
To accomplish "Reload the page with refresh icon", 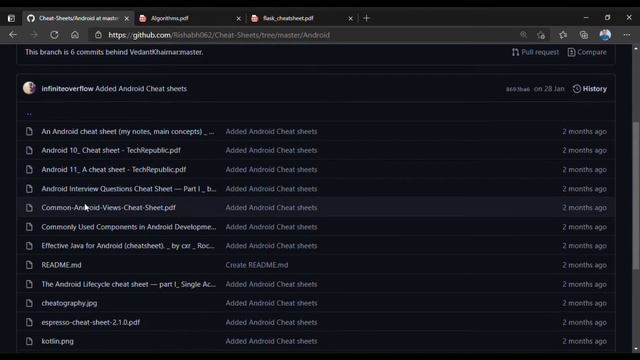I will click(54, 35).
